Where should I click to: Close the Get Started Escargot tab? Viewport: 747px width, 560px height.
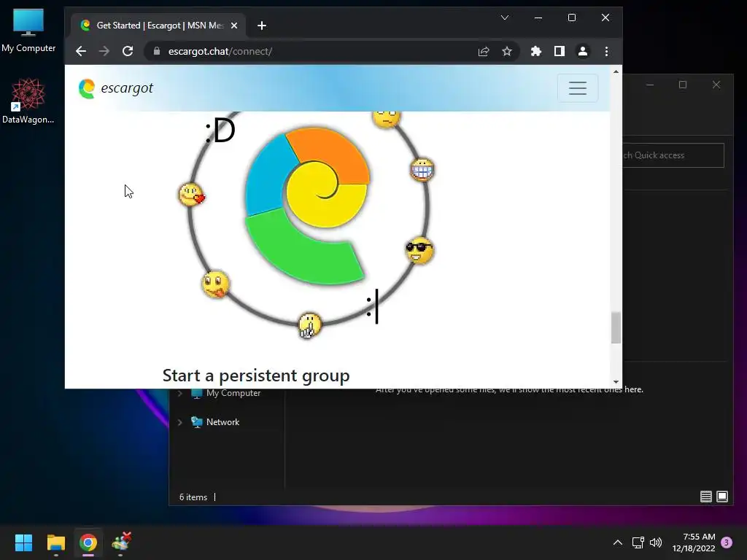pyautogui.click(x=234, y=26)
